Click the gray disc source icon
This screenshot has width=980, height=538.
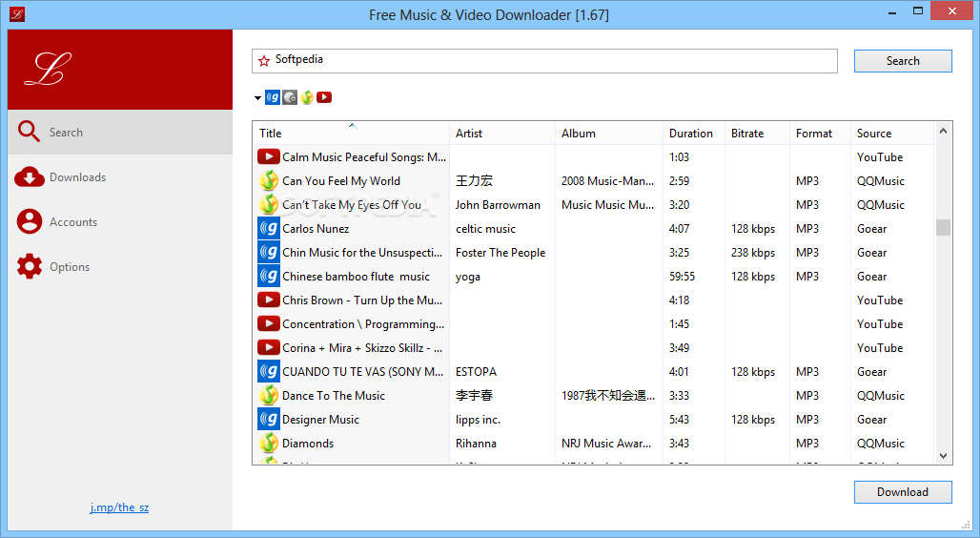point(290,97)
